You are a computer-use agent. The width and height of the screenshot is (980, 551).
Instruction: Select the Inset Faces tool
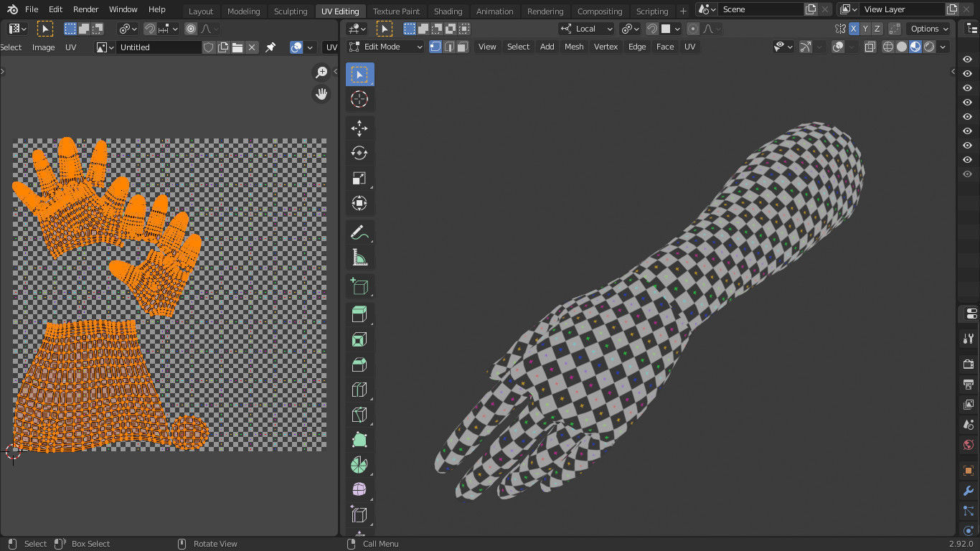pyautogui.click(x=359, y=339)
